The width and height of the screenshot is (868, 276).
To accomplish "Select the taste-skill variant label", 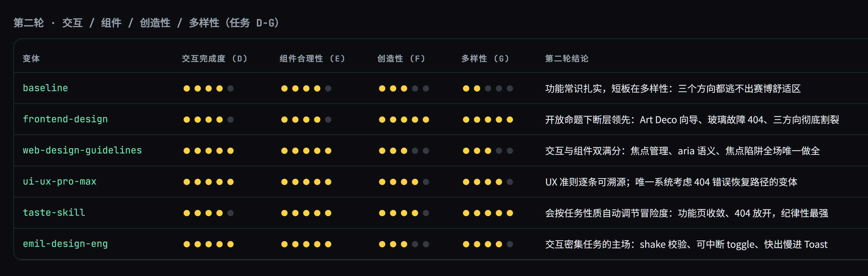I will [54, 212].
